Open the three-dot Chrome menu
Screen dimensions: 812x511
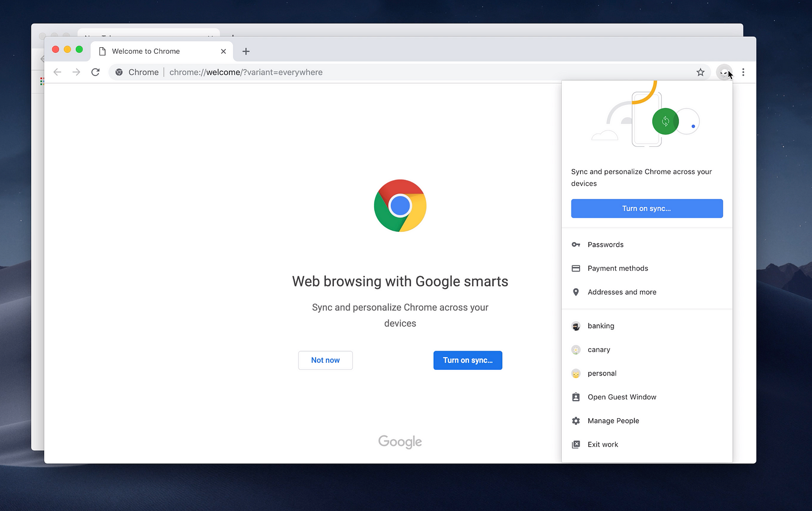[x=743, y=72]
